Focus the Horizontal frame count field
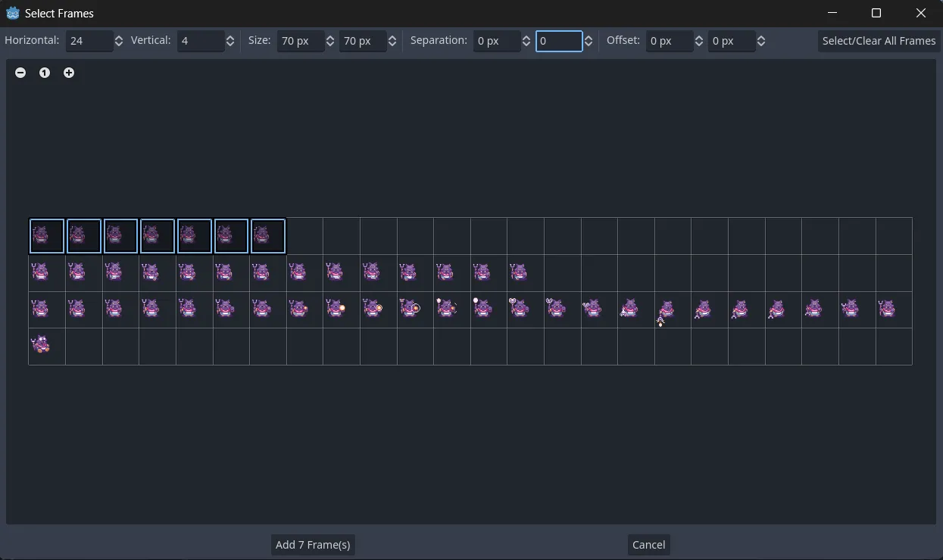943x560 pixels. click(89, 41)
